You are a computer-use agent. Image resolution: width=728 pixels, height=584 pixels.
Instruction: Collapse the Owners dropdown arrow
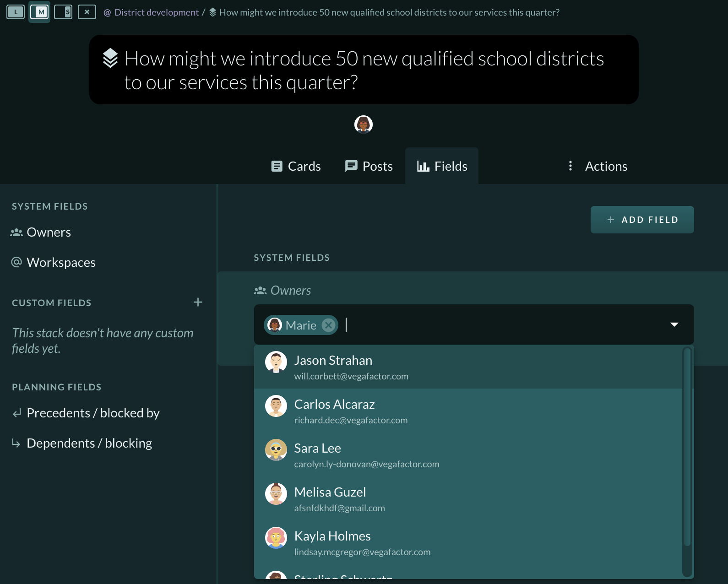(674, 324)
